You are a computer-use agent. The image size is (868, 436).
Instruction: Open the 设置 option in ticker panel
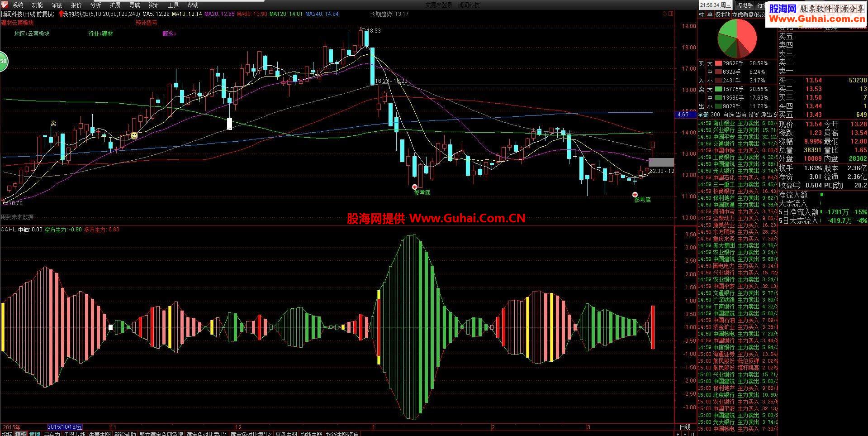tap(754, 115)
